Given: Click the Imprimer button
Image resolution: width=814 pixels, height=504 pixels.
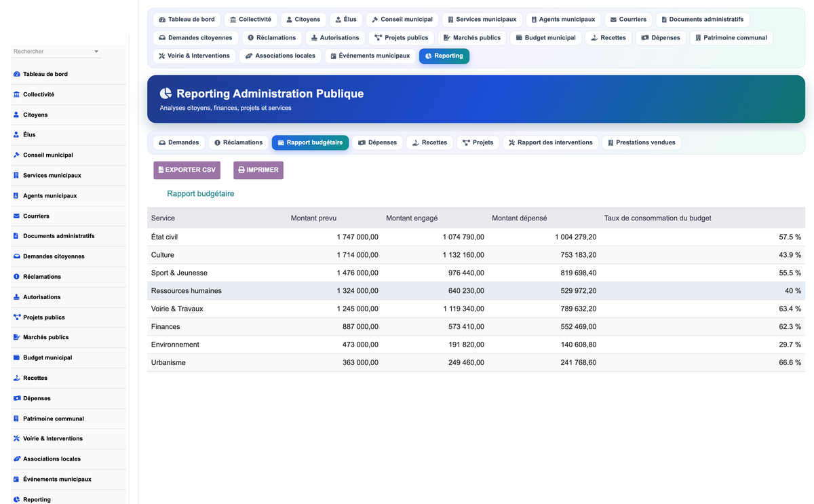Looking at the screenshot, I should coord(258,170).
